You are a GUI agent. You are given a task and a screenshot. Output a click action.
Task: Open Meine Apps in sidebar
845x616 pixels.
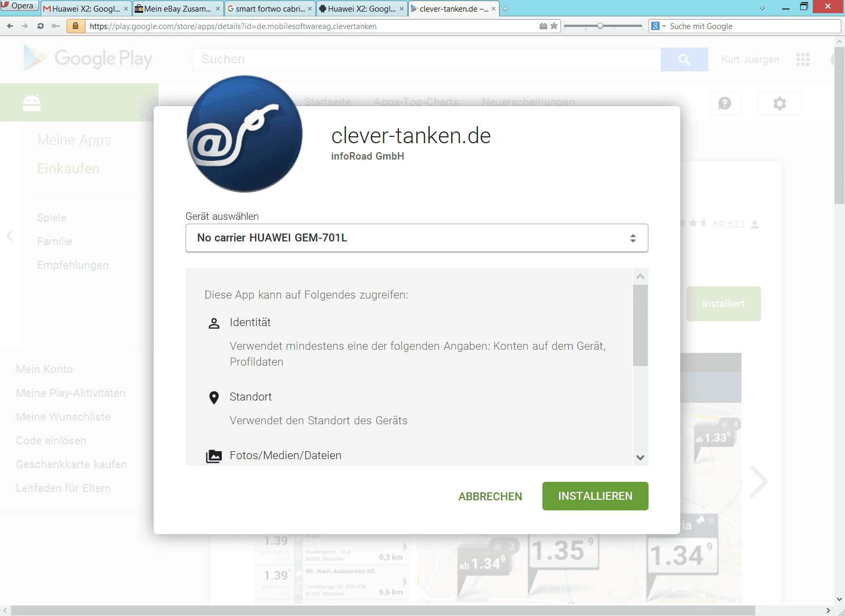click(74, 140)
